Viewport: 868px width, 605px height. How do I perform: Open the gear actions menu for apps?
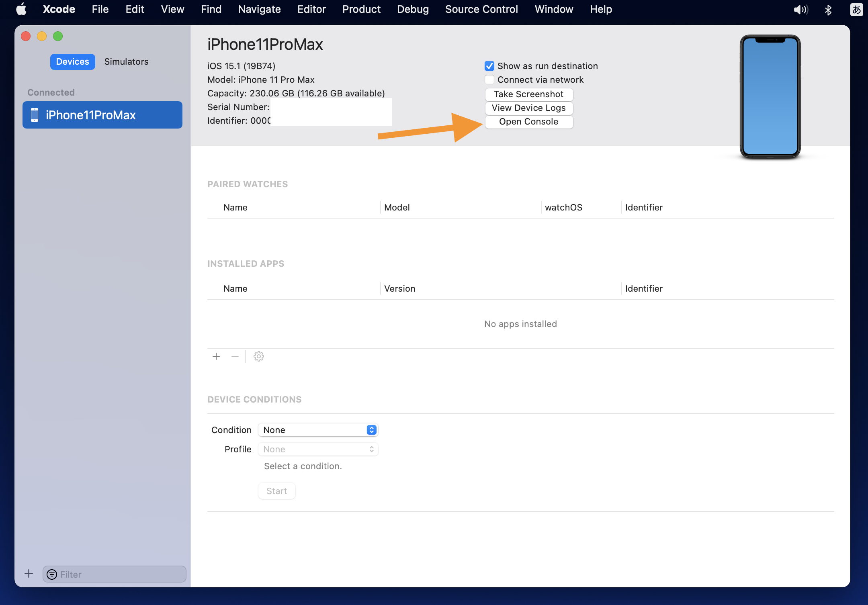click(x=259, y=356)
